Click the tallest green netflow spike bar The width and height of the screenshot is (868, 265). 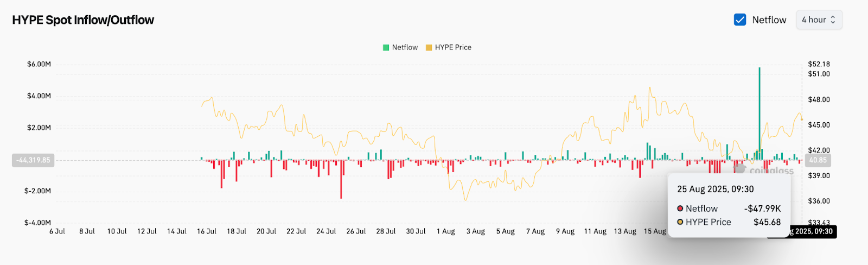759,109
